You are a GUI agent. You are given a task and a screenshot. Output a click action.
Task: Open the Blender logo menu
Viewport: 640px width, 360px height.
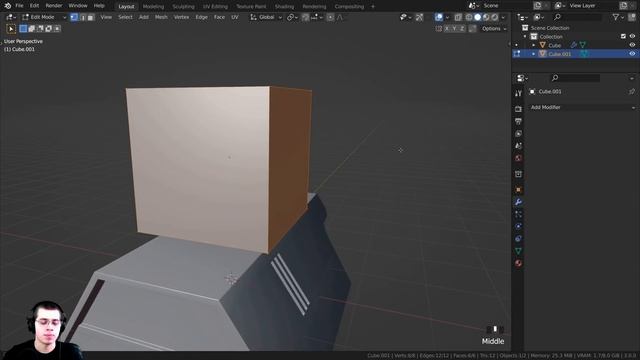pos(7,6)
